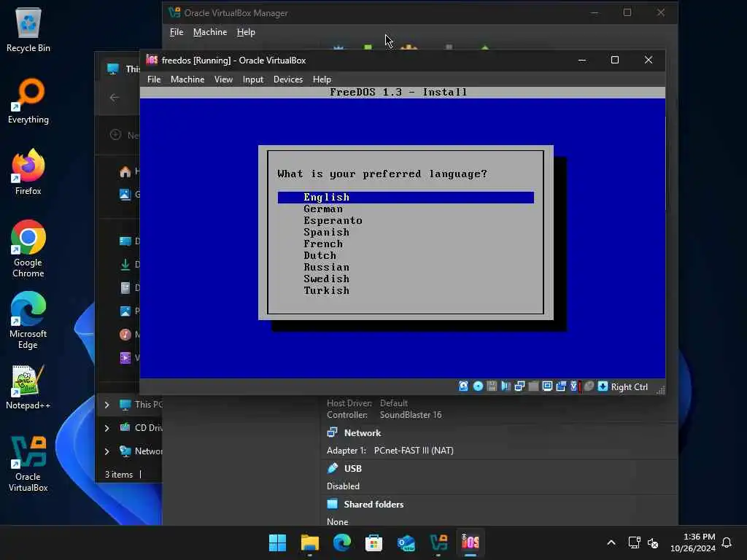Click the English option in the language list
Screen dimensions: 747x560
point(406,197)
